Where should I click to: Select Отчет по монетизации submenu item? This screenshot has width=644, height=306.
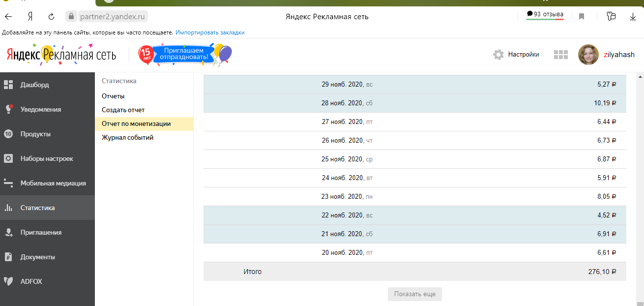coord(144,123)
